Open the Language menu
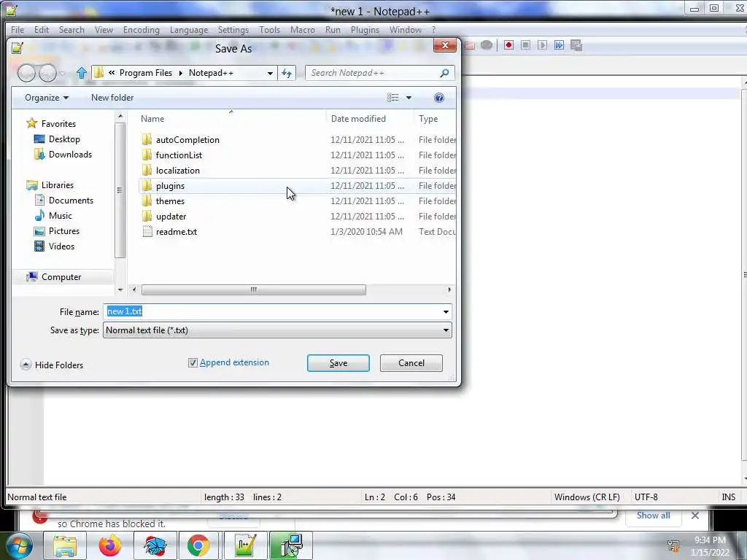747x560 pixels. tap(189, 29)
